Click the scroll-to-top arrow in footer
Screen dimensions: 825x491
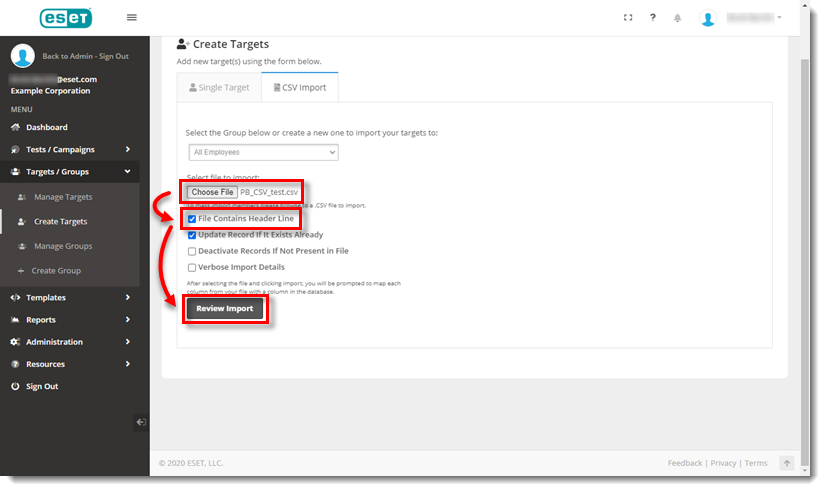coord(787,463)
